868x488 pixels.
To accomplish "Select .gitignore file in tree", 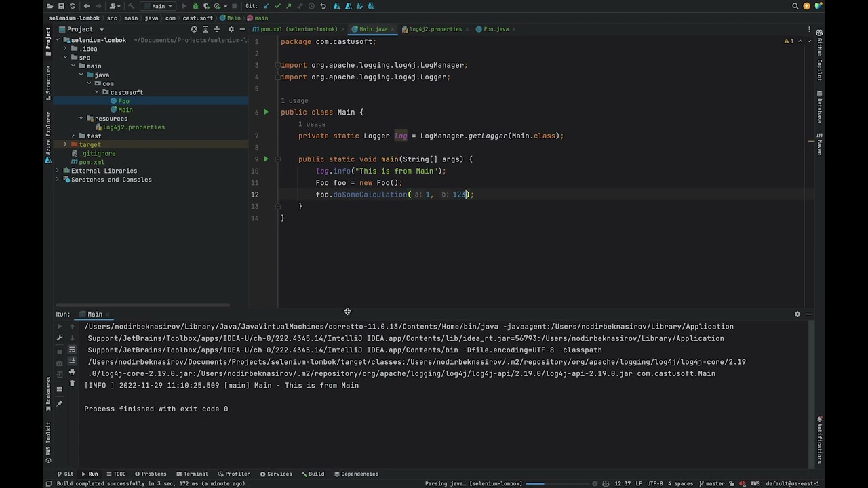I will tap(94, 153).
